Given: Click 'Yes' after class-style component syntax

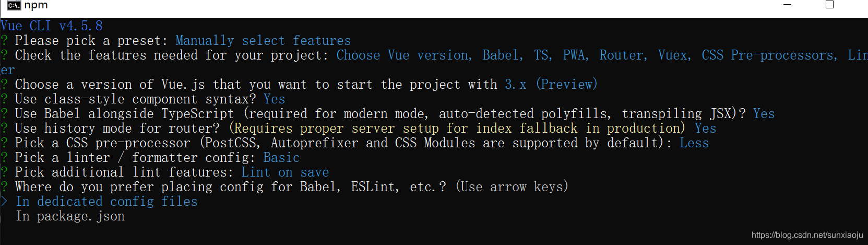Looking at the screenshot, I should click(x=274, y=99).
